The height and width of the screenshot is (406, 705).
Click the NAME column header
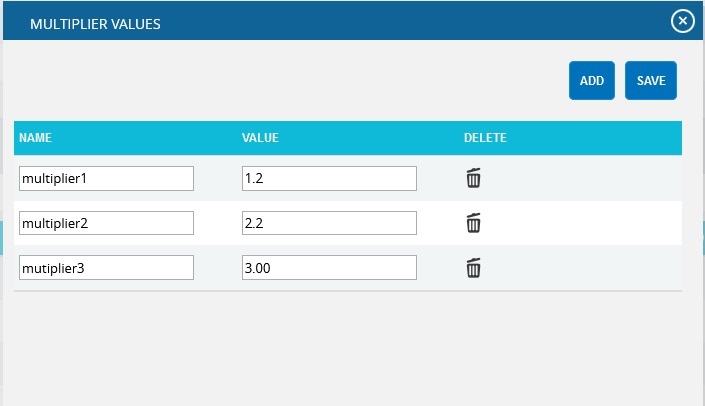[x=35, y=138]
